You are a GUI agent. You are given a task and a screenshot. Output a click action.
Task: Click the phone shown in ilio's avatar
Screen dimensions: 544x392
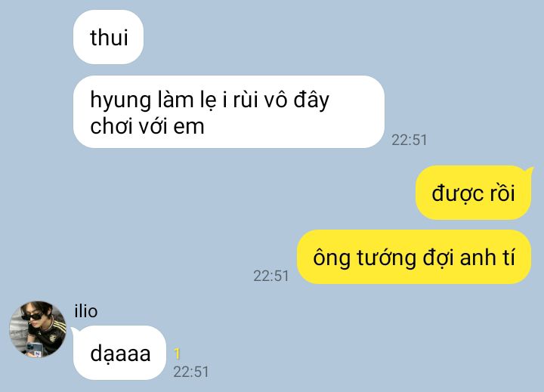tap(34, 349)
